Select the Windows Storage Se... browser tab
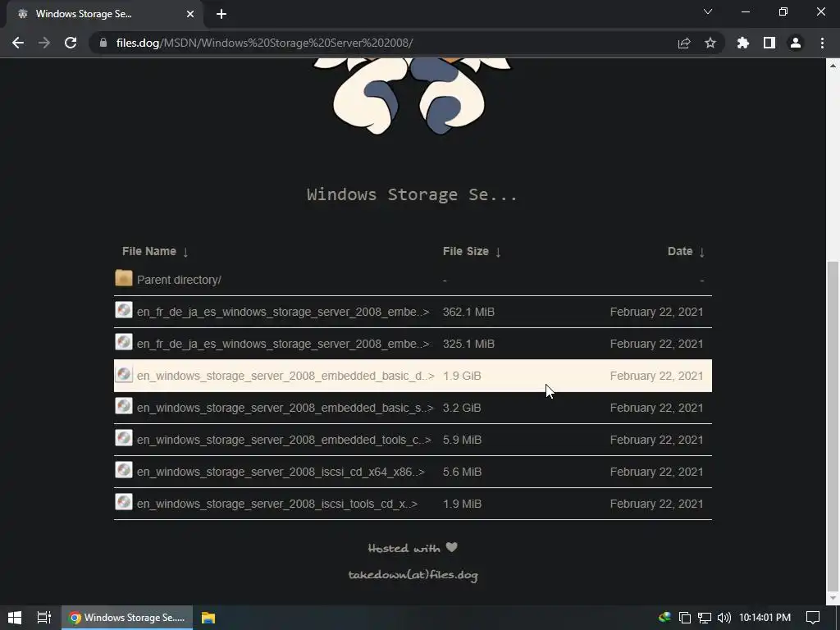 (105, 14)
